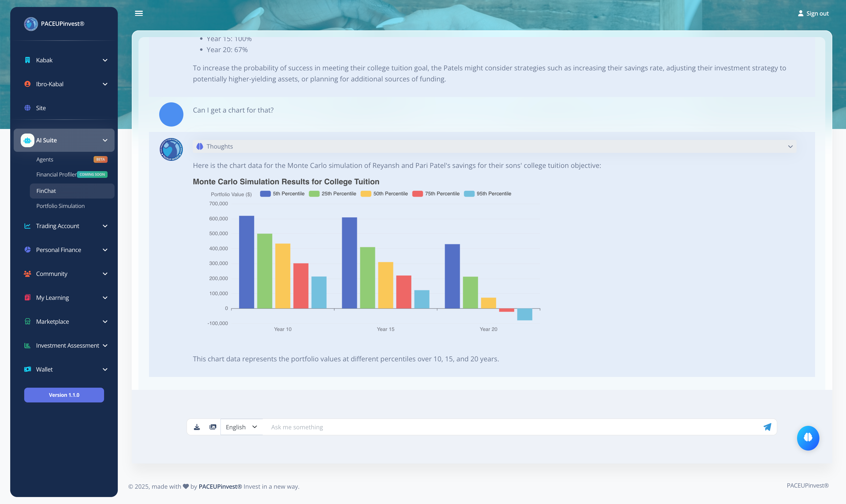Image resolution: width=846 pixels, height=504 pixels.
Task: Open the Kabak sidebar section icon
Action: 27,60
